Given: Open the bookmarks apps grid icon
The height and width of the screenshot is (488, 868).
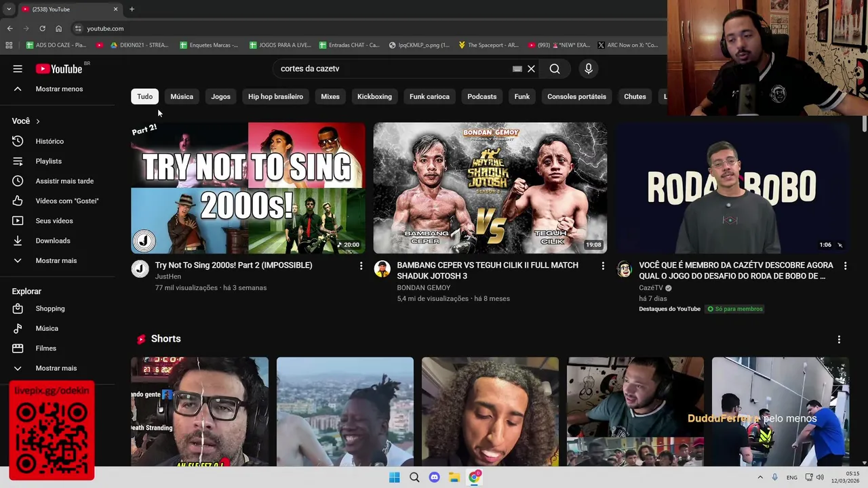Looking at the screenshot, I should pos(9,45).
